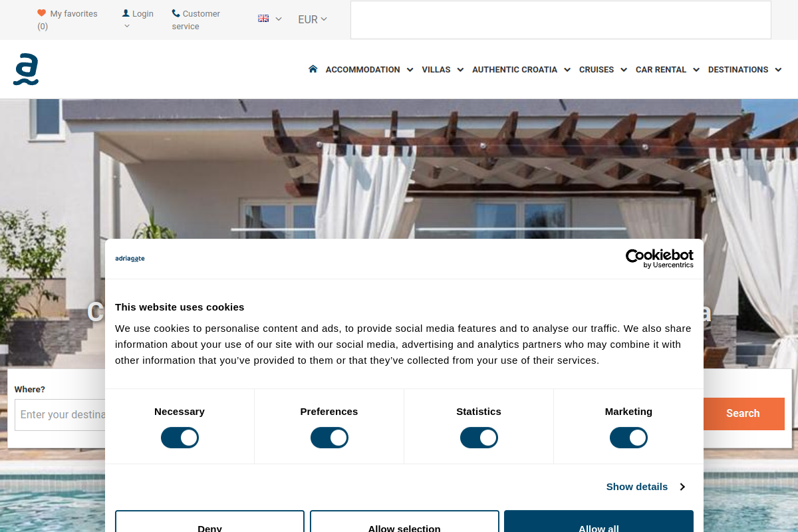Click the Show details chevron arrow
798x532 pixels.
pos(682,487)
